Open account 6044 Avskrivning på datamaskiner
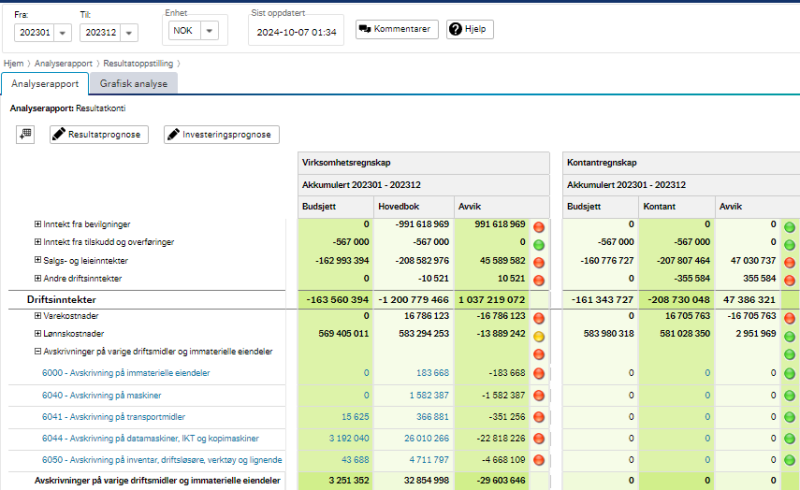 click(151, 438)
